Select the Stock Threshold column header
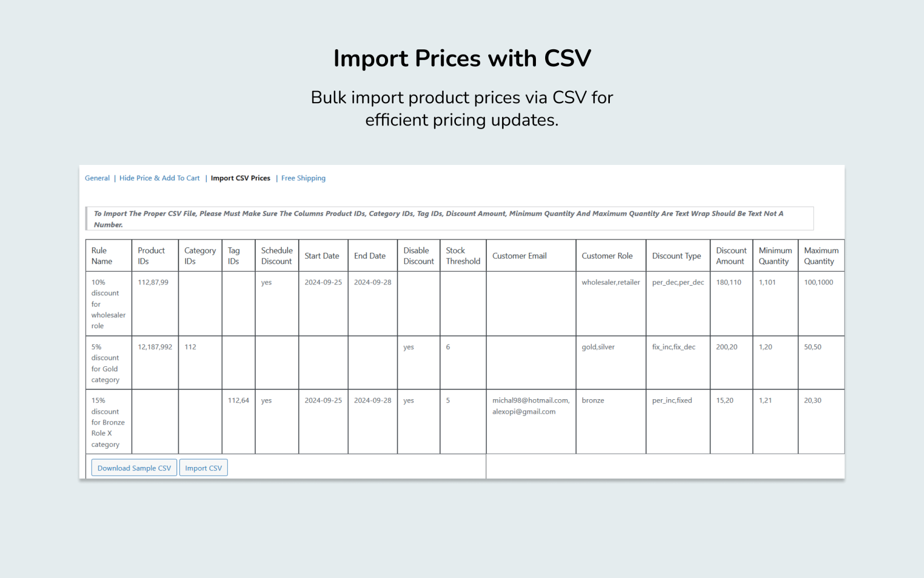Image resolution: width=924 pixels, height=578 pixels. click(463, 255)
